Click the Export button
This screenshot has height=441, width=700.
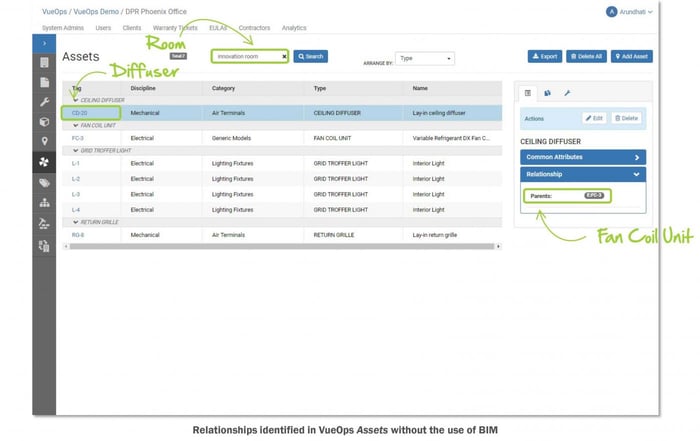pyautogui.click(x=545, y=56)
